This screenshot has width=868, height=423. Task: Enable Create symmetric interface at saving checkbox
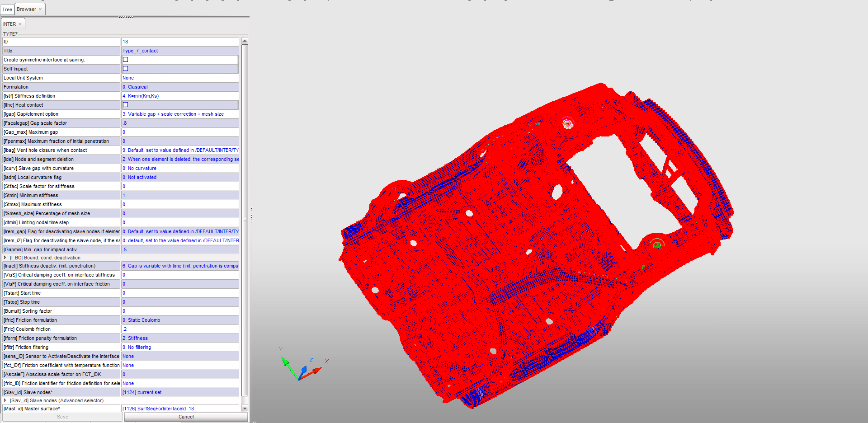126,60
